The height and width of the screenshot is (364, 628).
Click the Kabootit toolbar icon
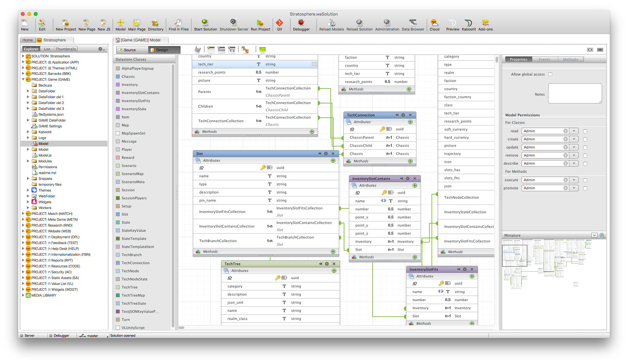click(468, 23)
